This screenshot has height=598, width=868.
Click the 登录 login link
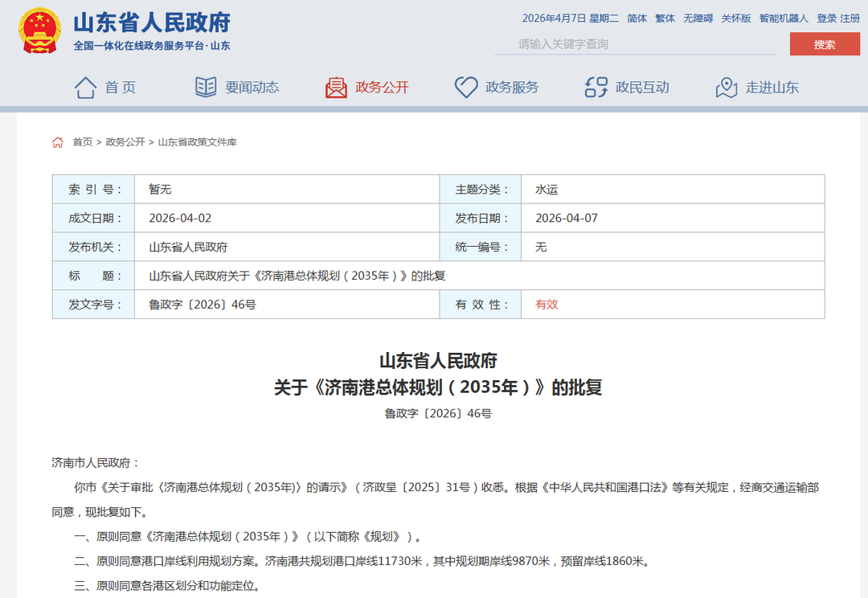pos(826,18)
